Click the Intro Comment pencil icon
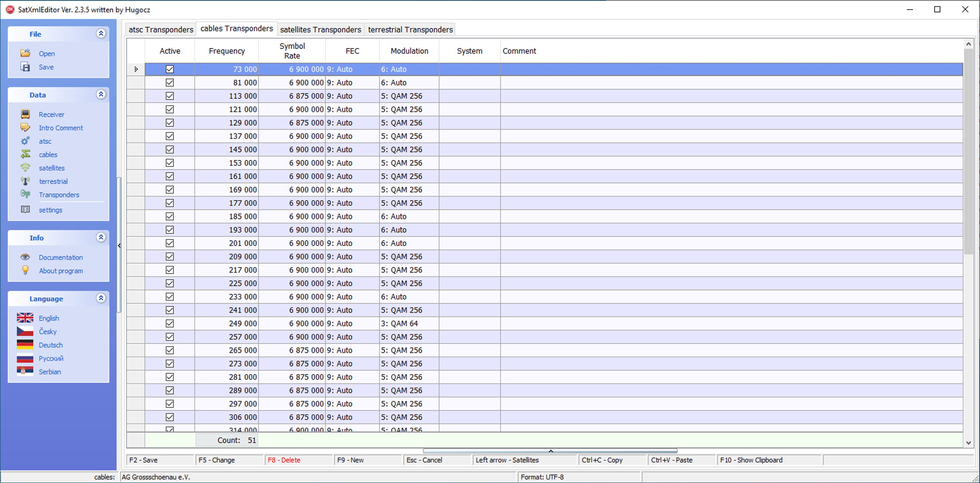The height and width of the screenshot is (483, 980). [x=25, y=128]
